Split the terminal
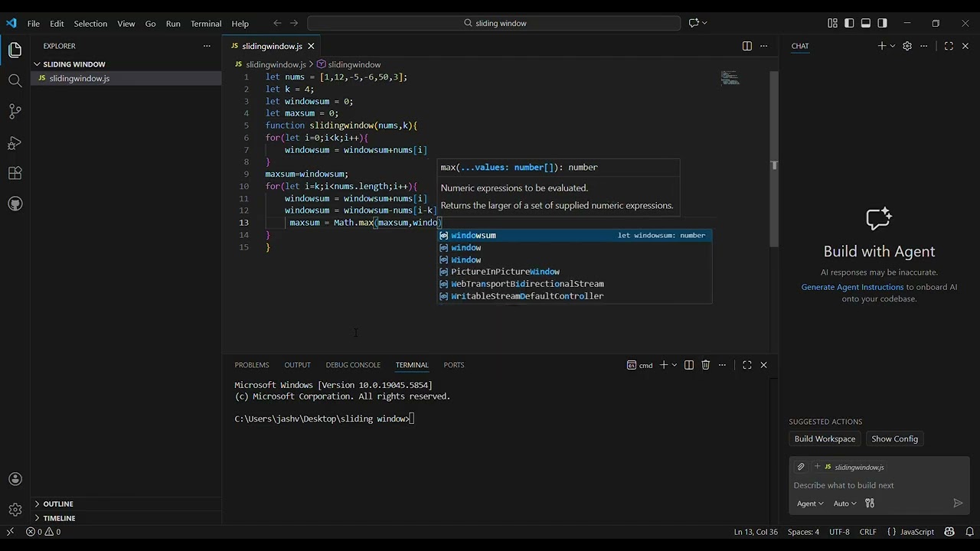The image size is (980, 551). (689, 365)
